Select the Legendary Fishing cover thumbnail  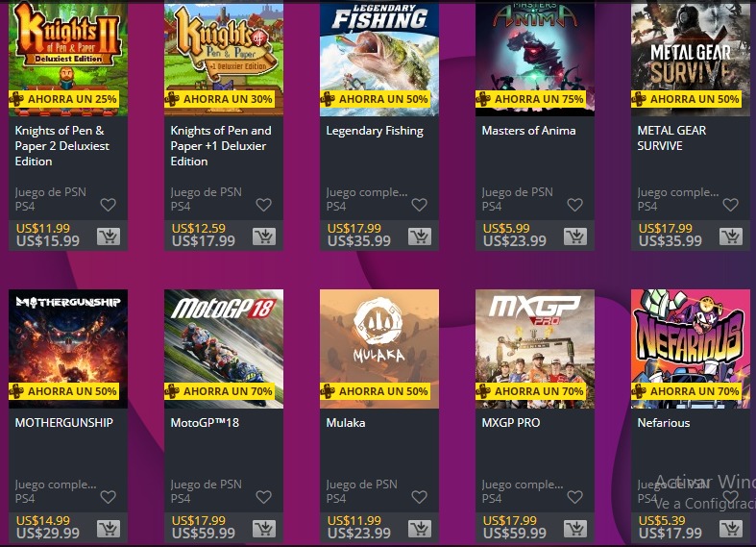[x=379, y=59]
